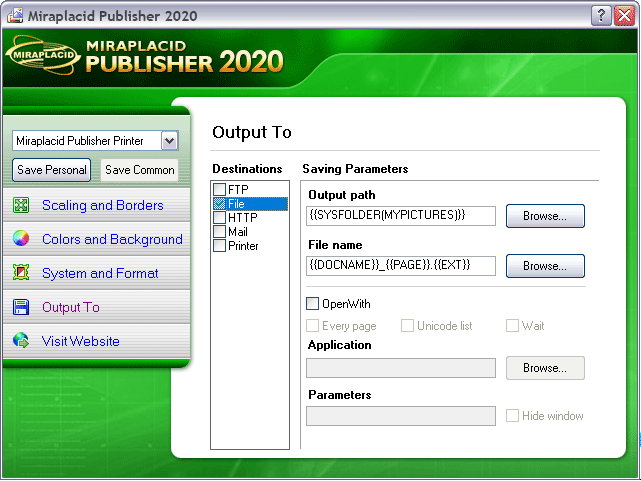This screenshot has height=481, width=641.
Task: Click the Scaling and Borders icon
Action: coord(21,205)
